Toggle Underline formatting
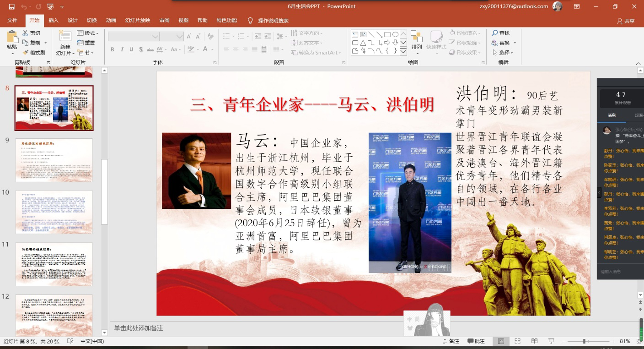The height and width of the screenshot is (349, 644). coord(131,49)
